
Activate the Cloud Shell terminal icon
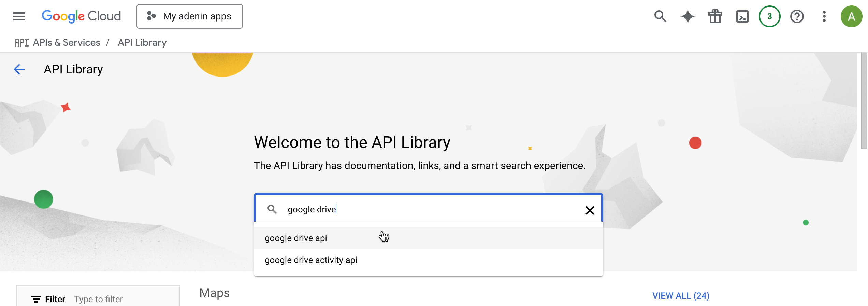pyautogui.click(x=742, y=16)
